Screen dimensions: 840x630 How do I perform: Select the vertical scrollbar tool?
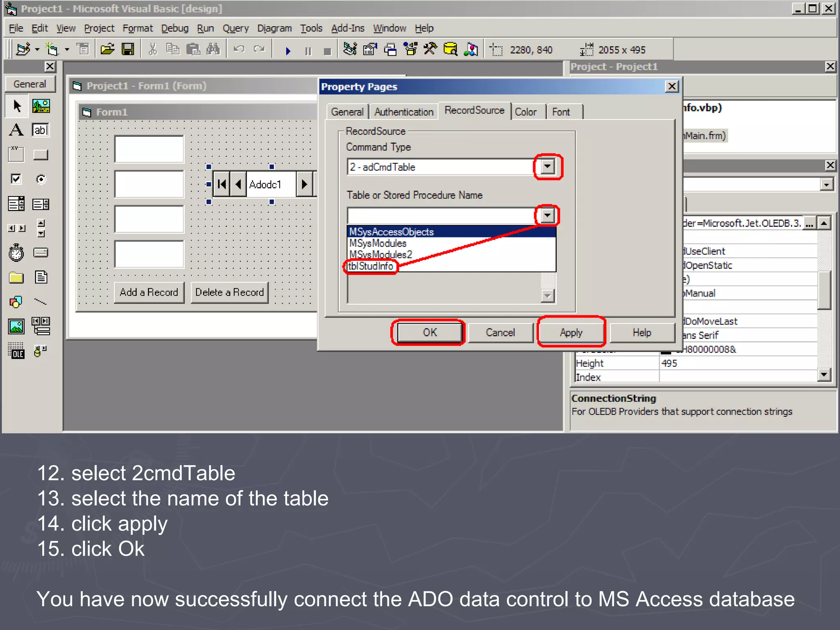[x=41, y=228]
